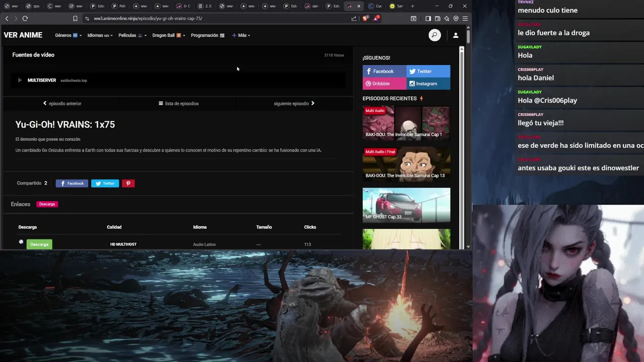644x362 pixels.
Task: Switch to the 'Peli' browser tab
Action: point(119,6)
